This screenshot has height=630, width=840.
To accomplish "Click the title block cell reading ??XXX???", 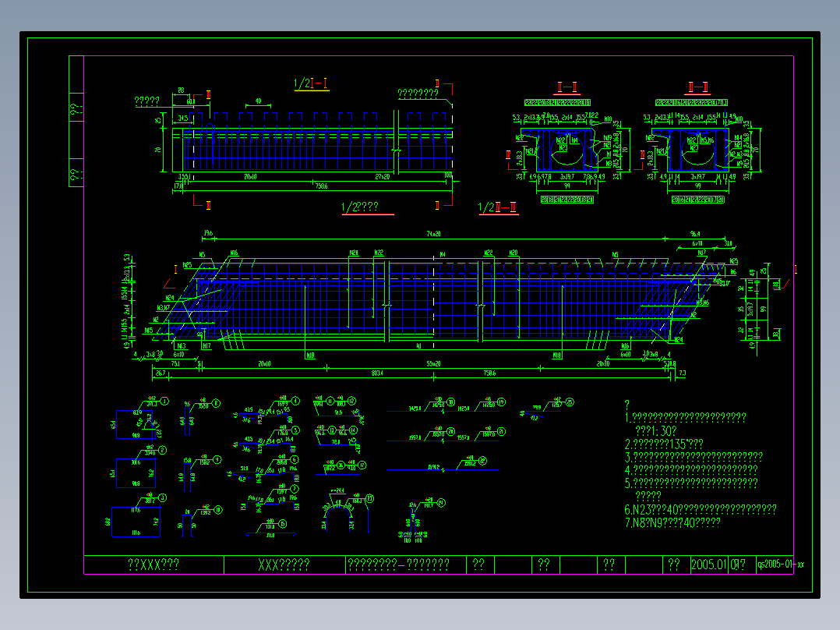I will pos(154,565).
